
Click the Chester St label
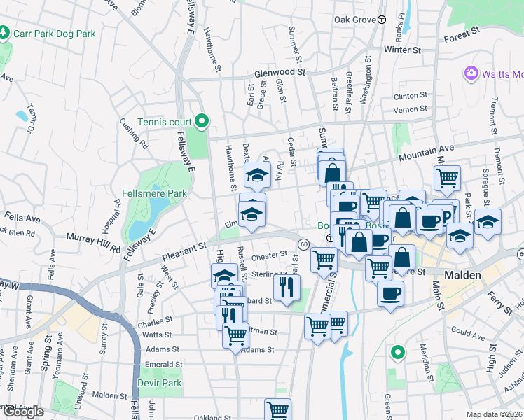coord(269,256)
